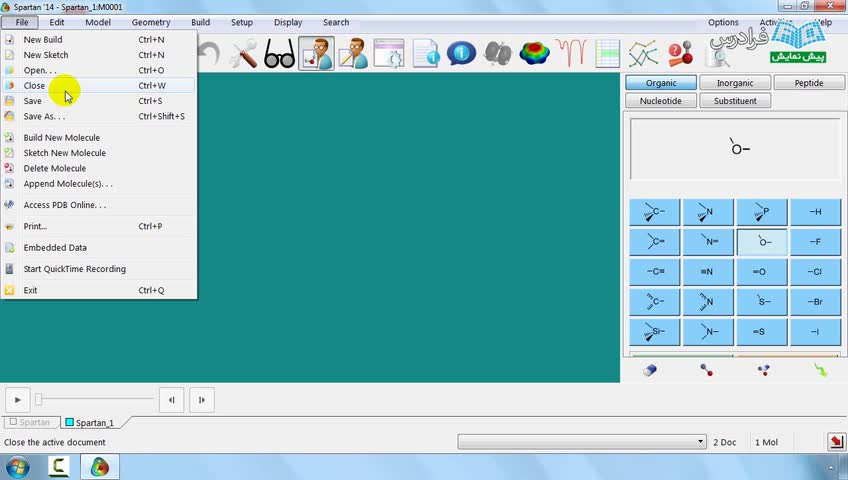Click the Break Bond icon in builder
The image size is (848, 480).
(x=763, y=370)
